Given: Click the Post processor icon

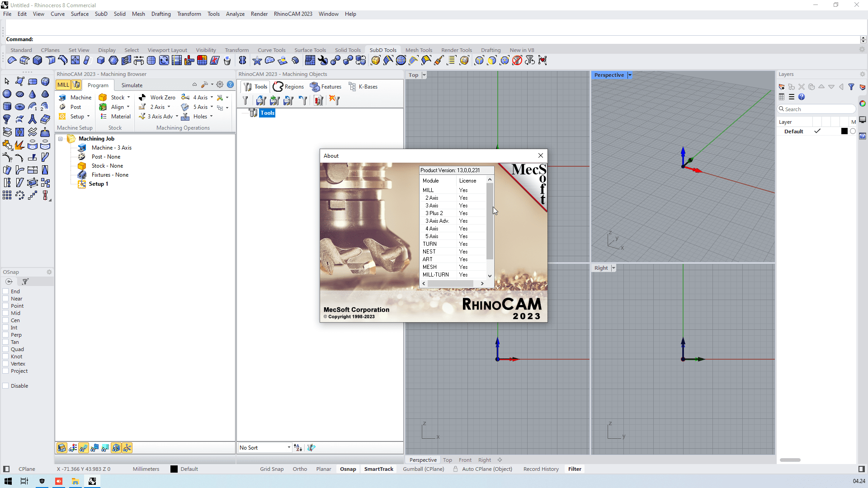Looking at the screenshot, I should coord(63,107).
